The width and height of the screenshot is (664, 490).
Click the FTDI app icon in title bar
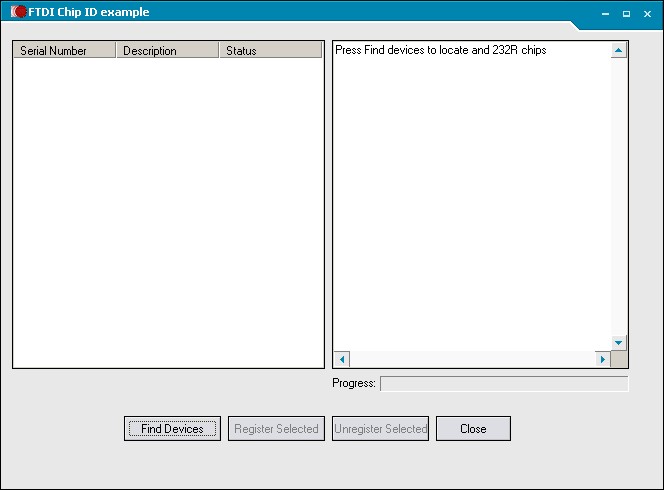click(x=18, y=12)
